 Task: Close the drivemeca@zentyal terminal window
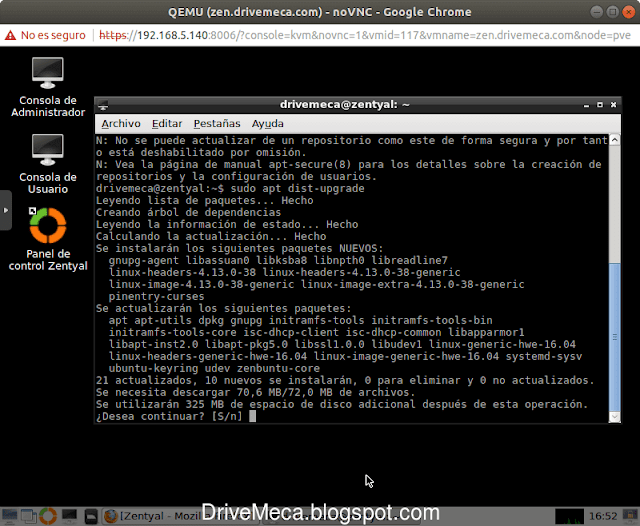click(613, 105)
